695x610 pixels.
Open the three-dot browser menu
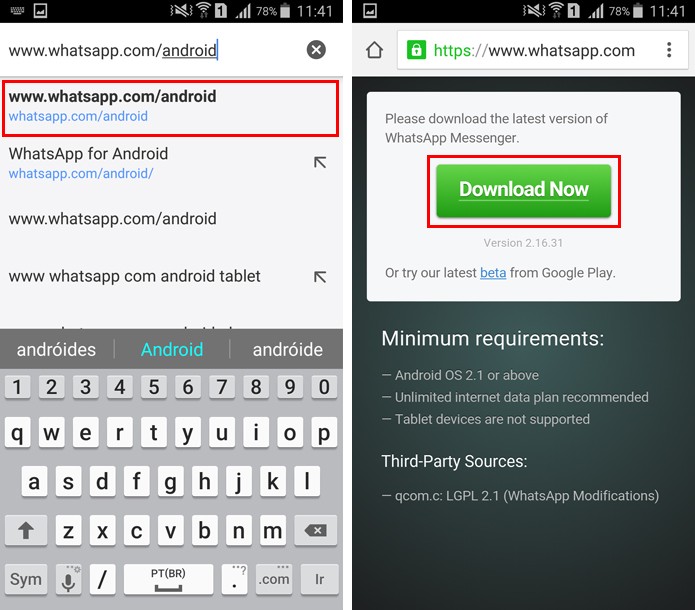tap(669, 50)
